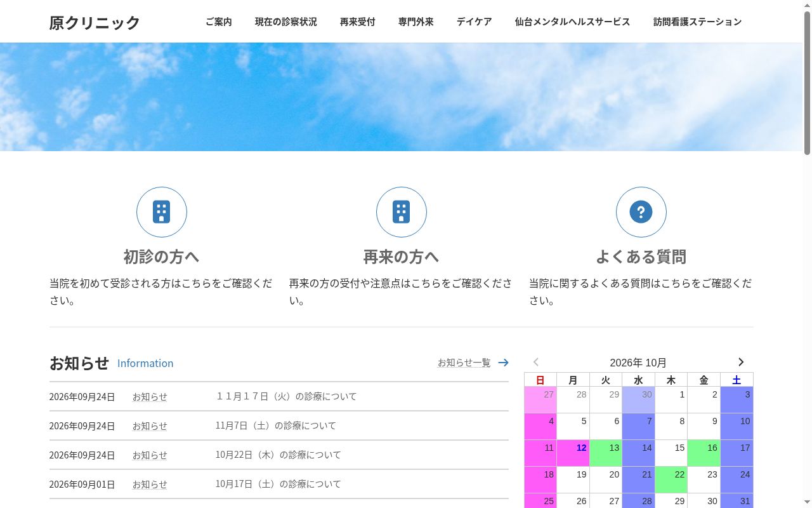812x508 pixels.
Task: Go to previous month in calendar
Action: [536, 362]
